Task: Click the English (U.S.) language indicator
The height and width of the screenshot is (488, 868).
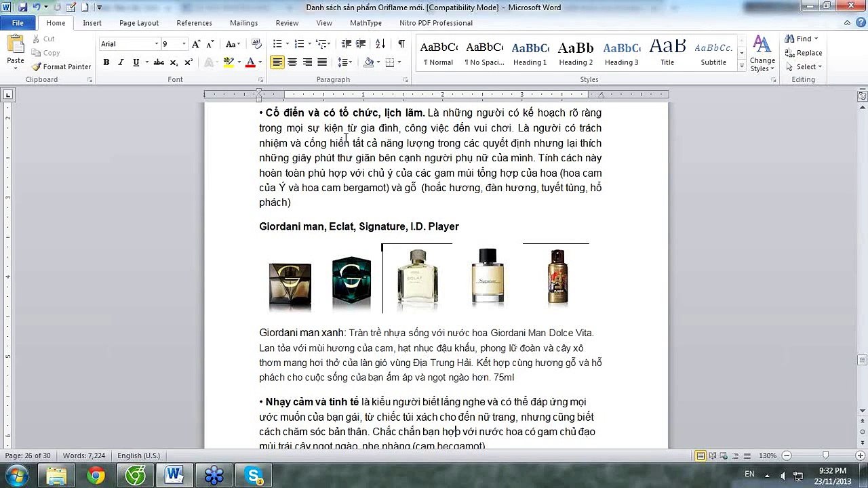Action: [x=138, y=455]
